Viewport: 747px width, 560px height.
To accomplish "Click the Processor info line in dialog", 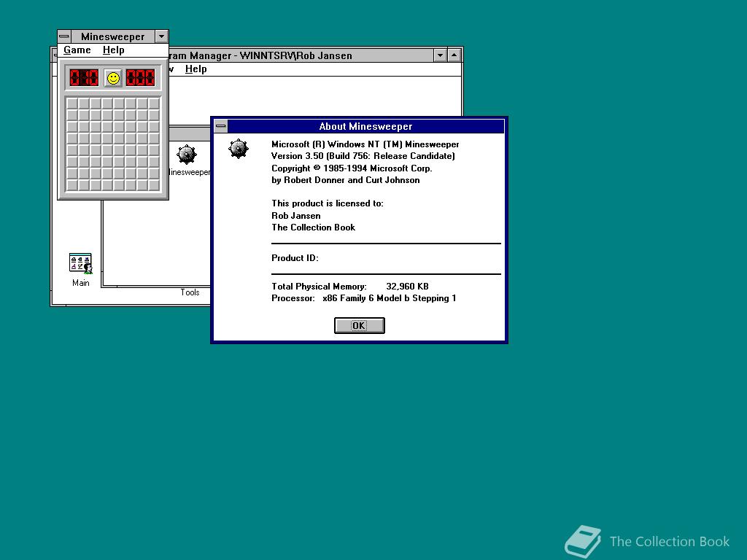I will click(x=363, y=298).
